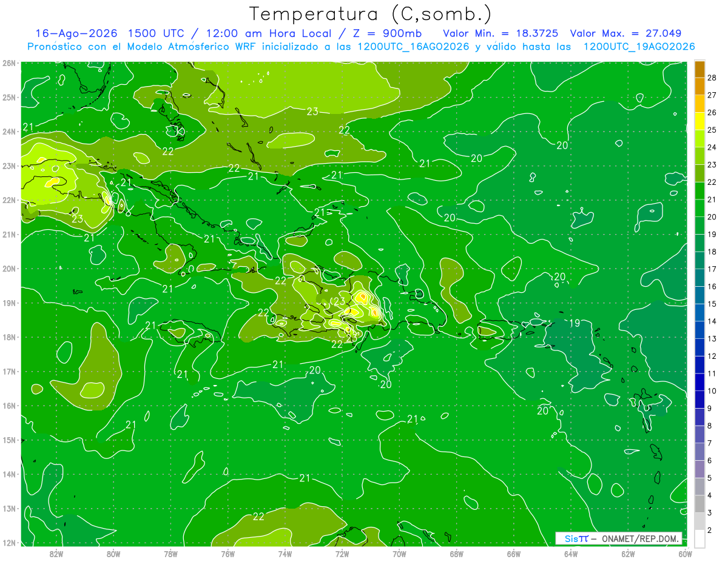Click the "70W" longitude axis label
Screen dimensions: 728x562
(x=399, y=554)
